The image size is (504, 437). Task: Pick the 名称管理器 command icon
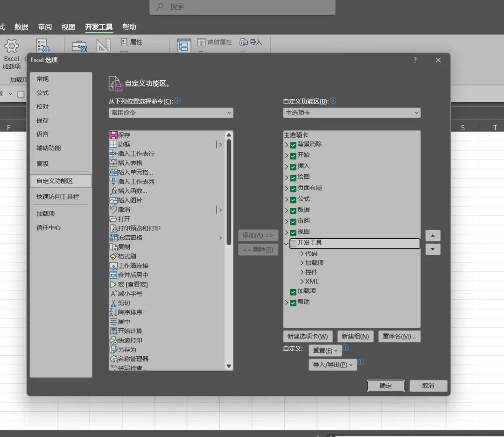click(113, 359)
